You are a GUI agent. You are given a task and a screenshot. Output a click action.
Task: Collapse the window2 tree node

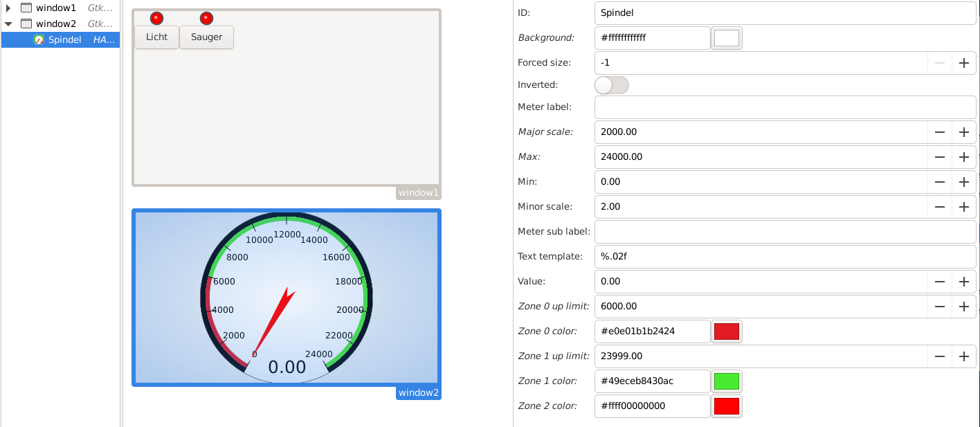pyautogui.click(x=8, y=24)
